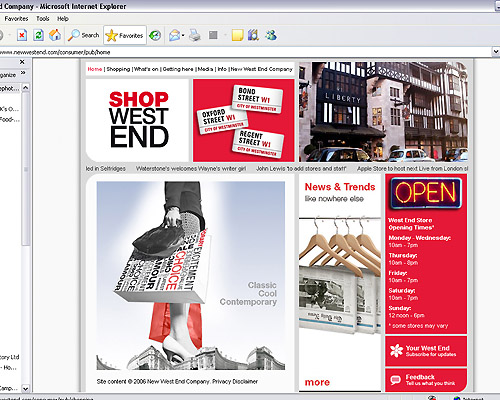Open the Shopping navigation link
500x400 pixels.
118,69
